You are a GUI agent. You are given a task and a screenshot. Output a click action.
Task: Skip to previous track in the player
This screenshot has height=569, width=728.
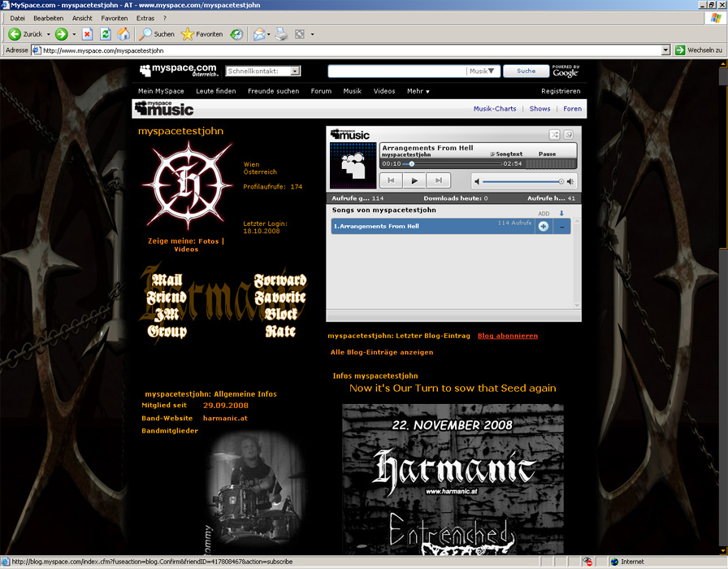391,180
